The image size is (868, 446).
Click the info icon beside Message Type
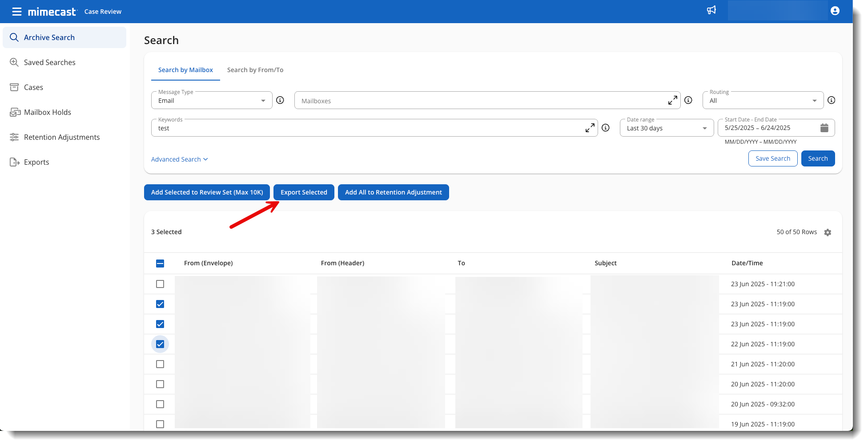pyautogui.click(x=280, y=100)
